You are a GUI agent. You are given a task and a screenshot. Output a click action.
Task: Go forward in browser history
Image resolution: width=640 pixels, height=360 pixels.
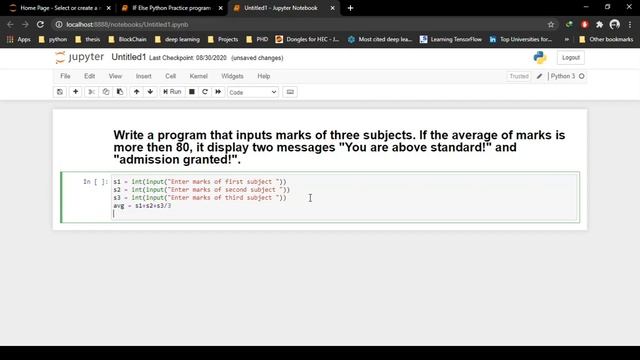[x=25, y=24]
